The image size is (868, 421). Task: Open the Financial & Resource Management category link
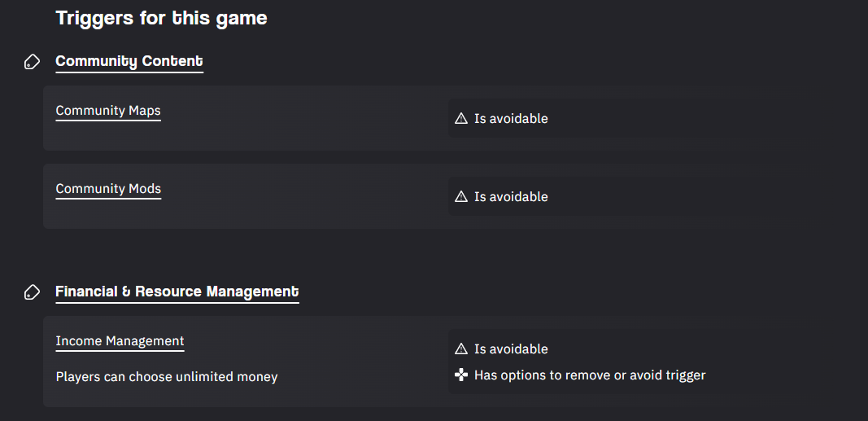click(177, 292)
